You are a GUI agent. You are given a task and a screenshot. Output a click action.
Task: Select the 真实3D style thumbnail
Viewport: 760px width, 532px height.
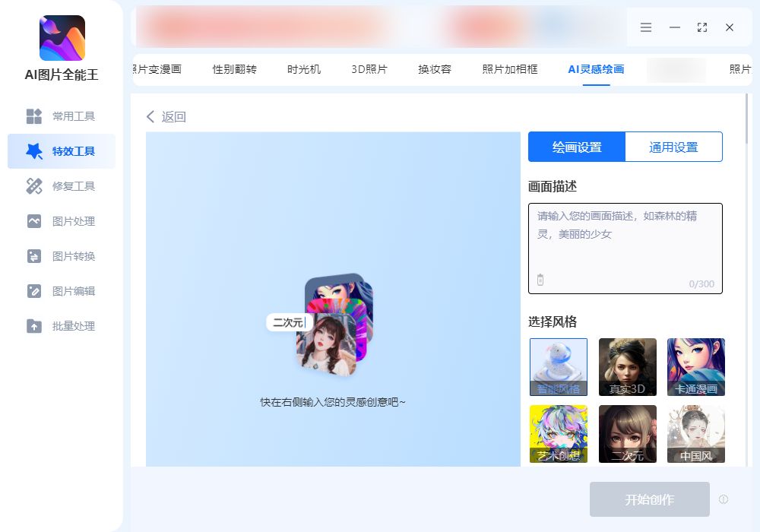627,367
